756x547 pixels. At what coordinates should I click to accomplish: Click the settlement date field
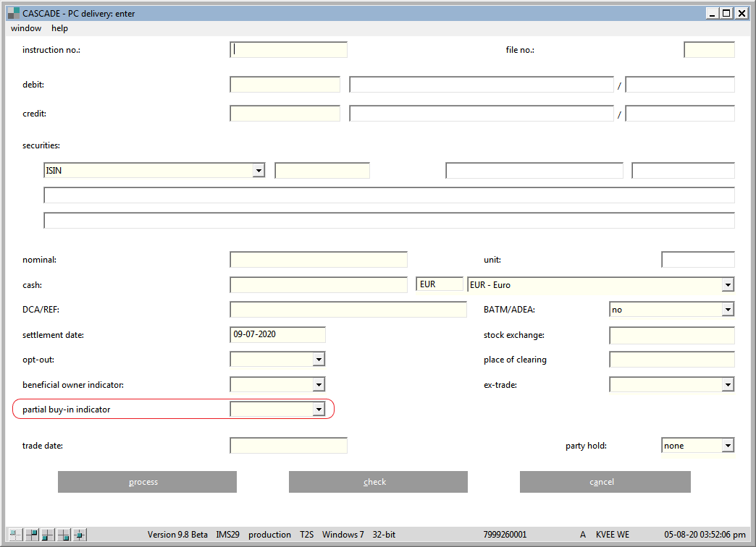[277, 335]
